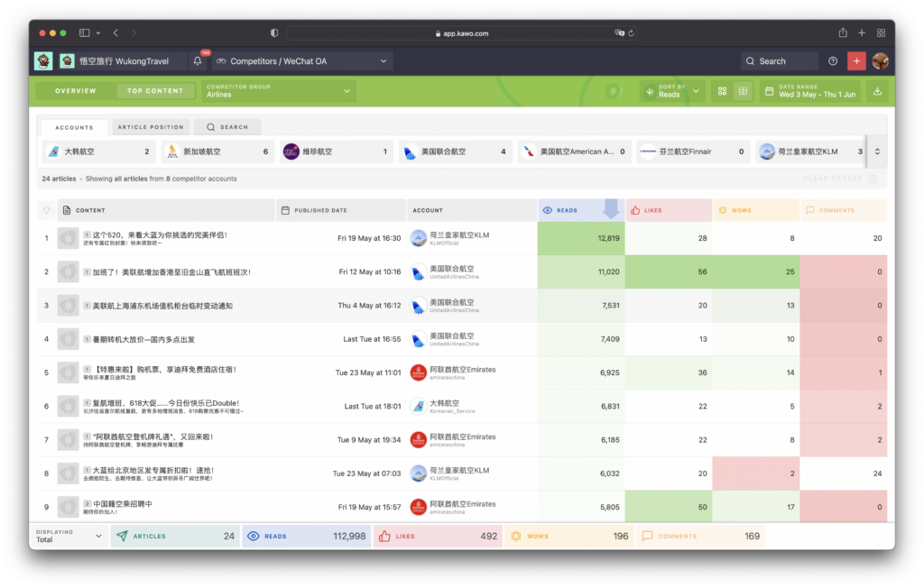Image resolution: width=924 pixels, height=588 pixels.
Task: Click reads value 12,819
Action: 608,238
